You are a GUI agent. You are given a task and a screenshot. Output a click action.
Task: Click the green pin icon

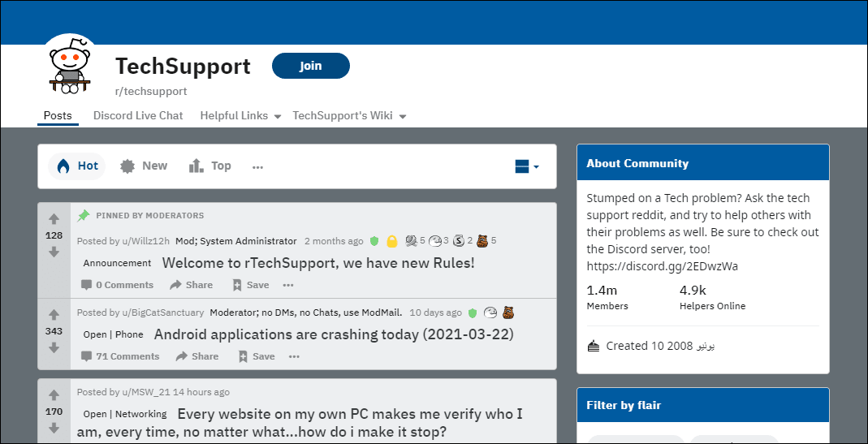pyautogui.click(x=84, y=215)
